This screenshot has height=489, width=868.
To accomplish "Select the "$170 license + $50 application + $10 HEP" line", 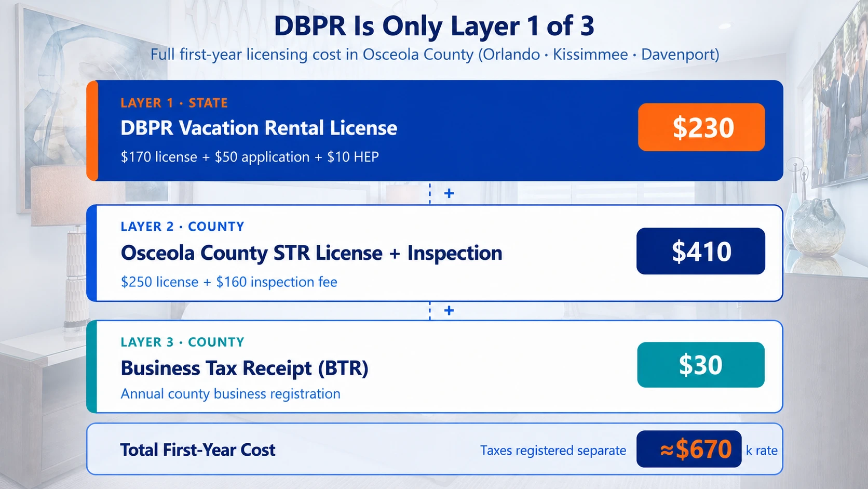I will [250, 157].
